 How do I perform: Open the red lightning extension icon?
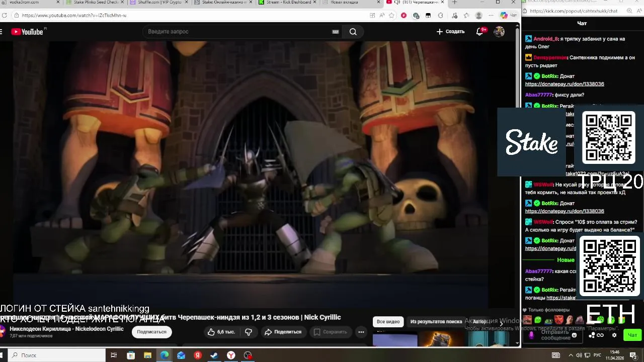pyautogui.click(x=404, y=16)
